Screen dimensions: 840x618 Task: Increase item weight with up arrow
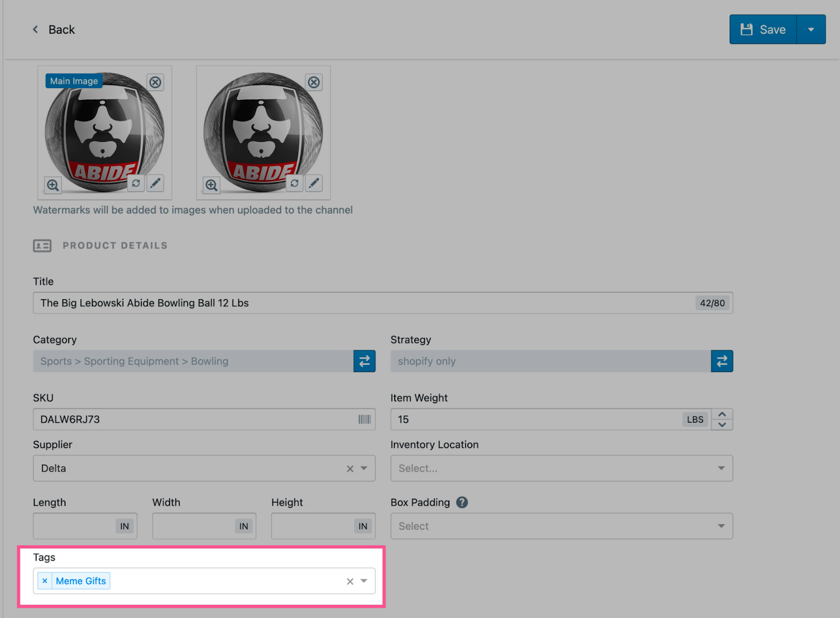tap(722, 414)
